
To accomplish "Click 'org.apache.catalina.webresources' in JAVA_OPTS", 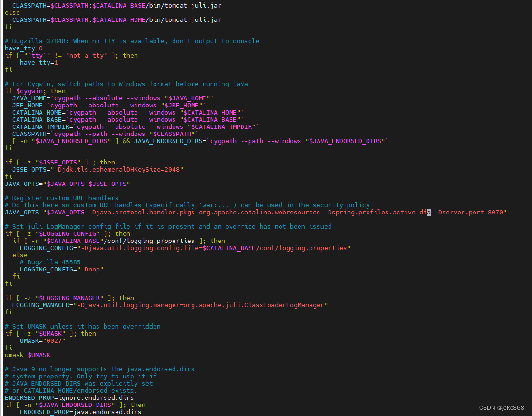I will coord(259,213).
